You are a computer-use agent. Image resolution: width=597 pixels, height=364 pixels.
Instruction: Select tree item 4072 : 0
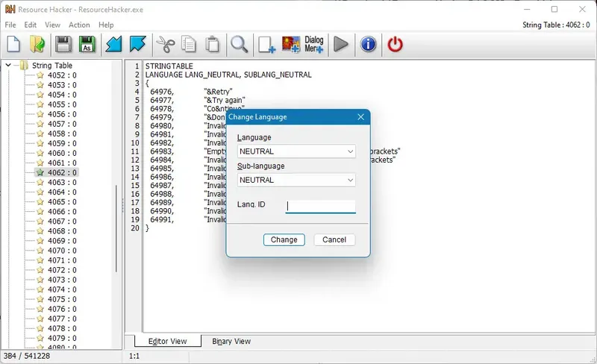pyautogui.click(x=62, y=270)
